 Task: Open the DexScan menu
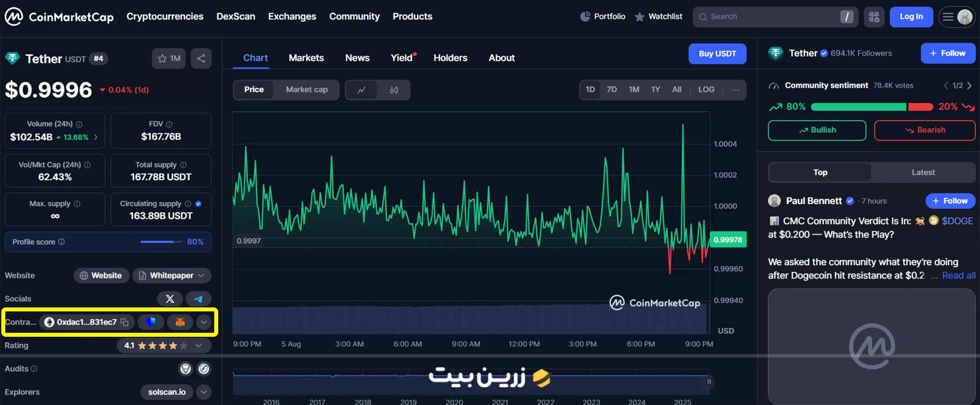point(235,16)
